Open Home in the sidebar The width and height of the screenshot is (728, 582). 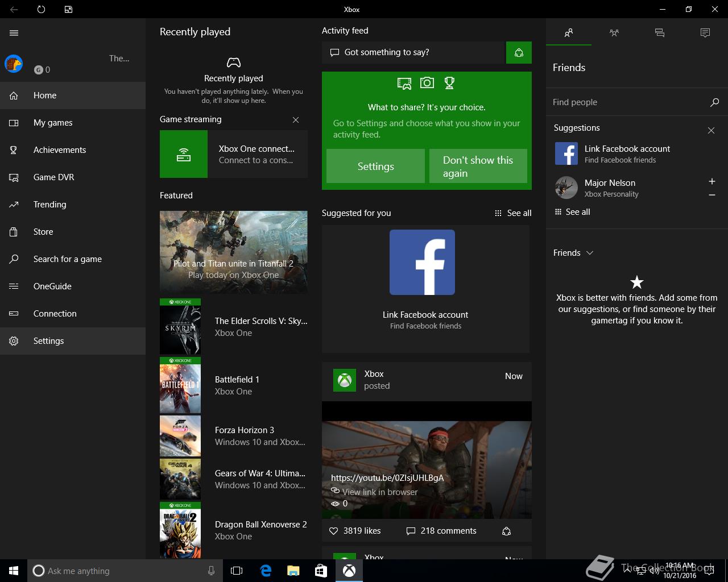tap(73, 95)
